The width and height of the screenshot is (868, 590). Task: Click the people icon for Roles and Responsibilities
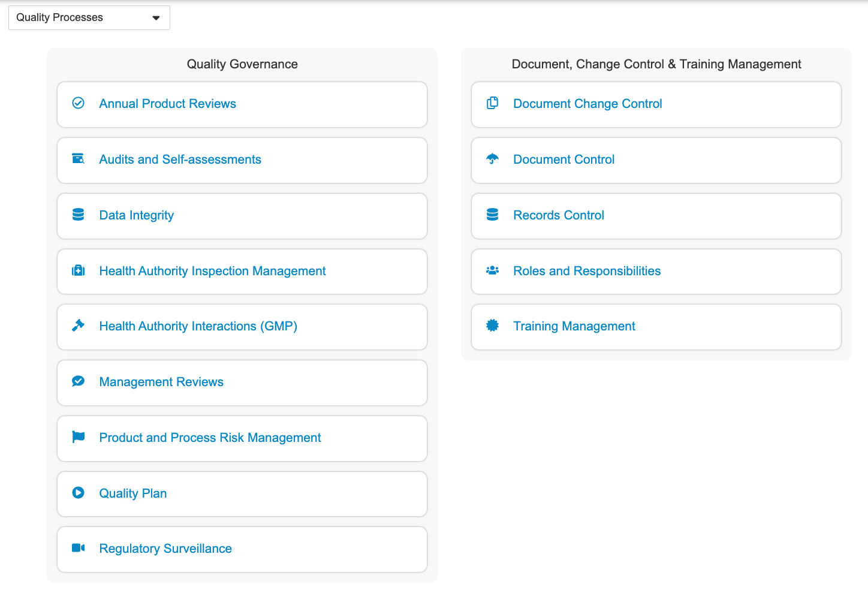pos(492,270)
